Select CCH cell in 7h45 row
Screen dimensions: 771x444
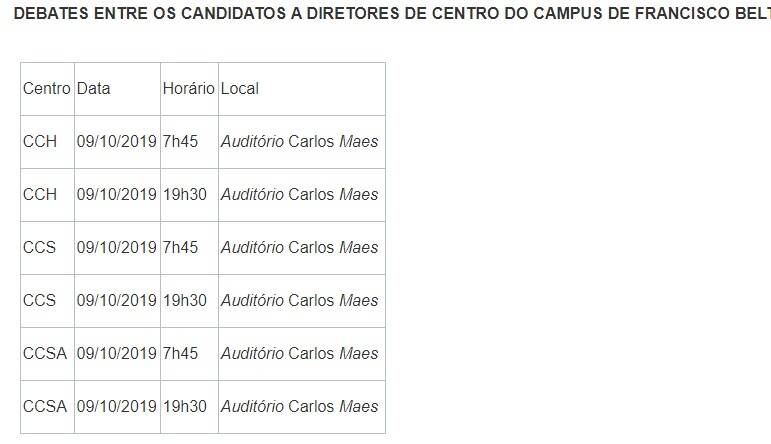pos(47,142)
